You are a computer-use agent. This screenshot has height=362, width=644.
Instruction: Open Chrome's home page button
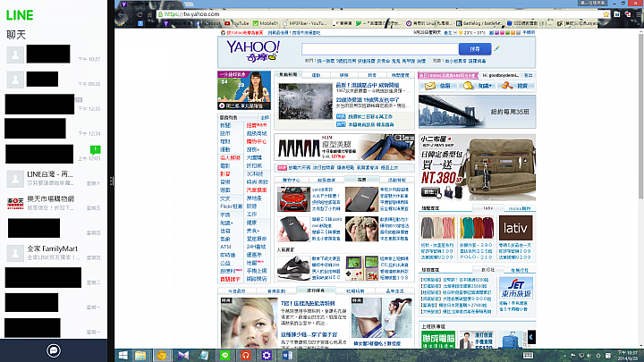click(150, 14)
